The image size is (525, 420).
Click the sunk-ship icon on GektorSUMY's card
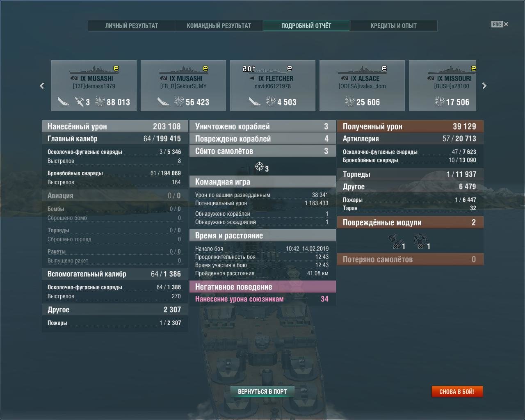(163, 102)
